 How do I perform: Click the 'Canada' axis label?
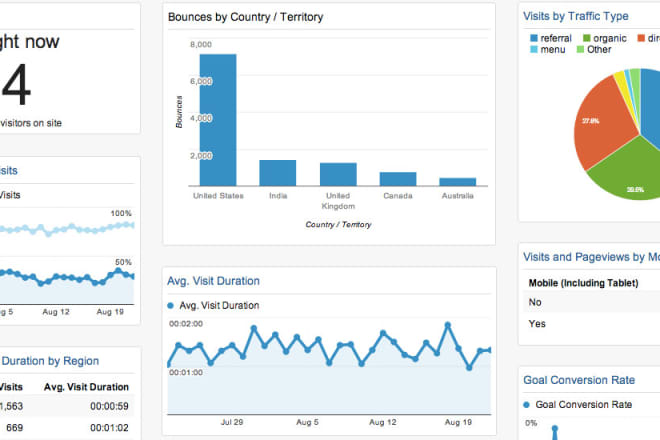tap(398, 196)
